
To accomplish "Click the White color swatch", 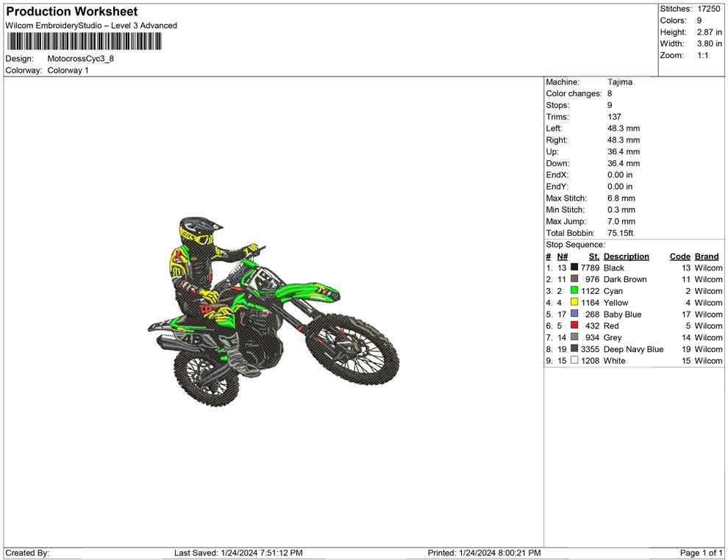I will coord(574,360).
